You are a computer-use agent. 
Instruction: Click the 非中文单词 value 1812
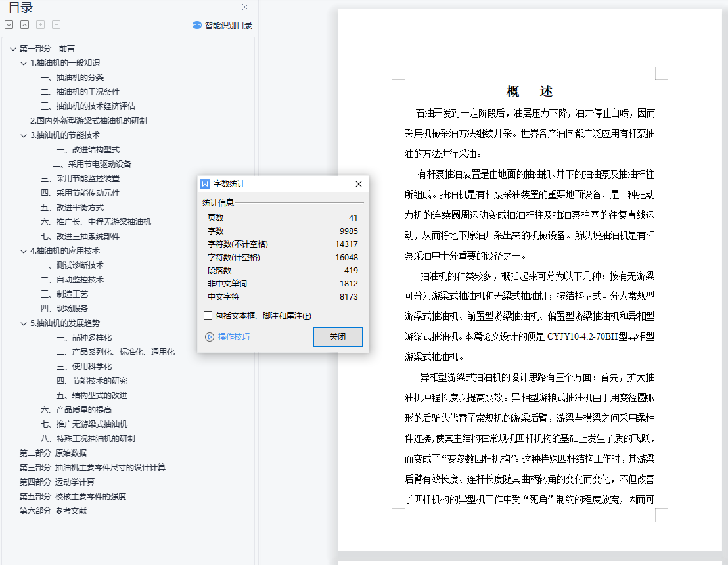pos(349,283)
